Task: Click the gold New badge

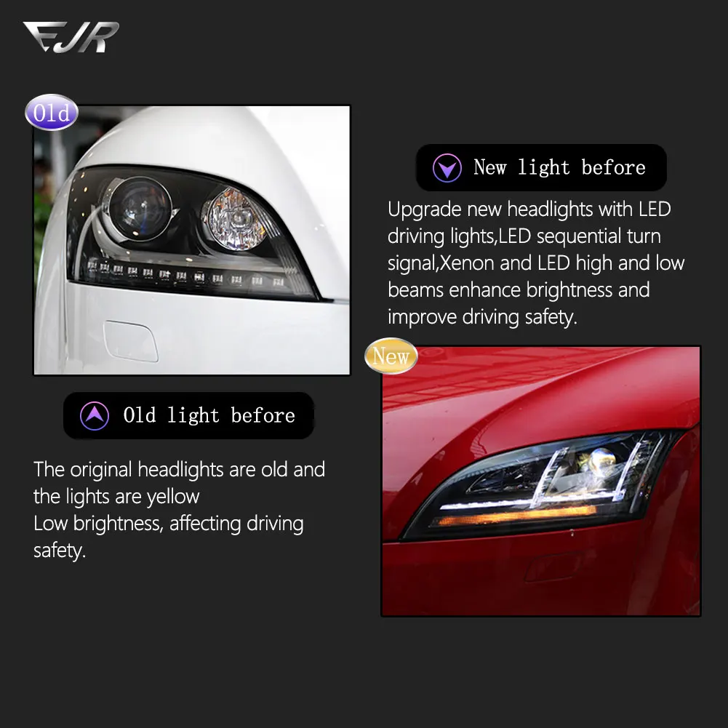Action: click(391, 356)
